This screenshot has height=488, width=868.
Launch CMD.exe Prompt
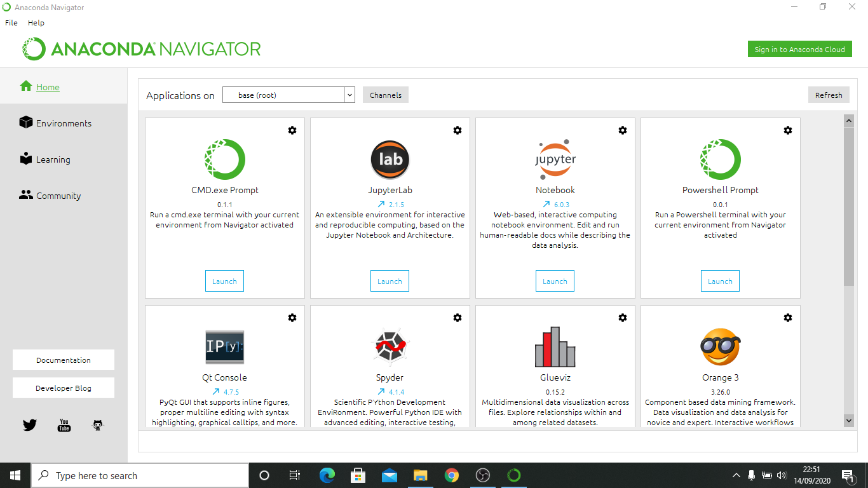click(224, 281)
